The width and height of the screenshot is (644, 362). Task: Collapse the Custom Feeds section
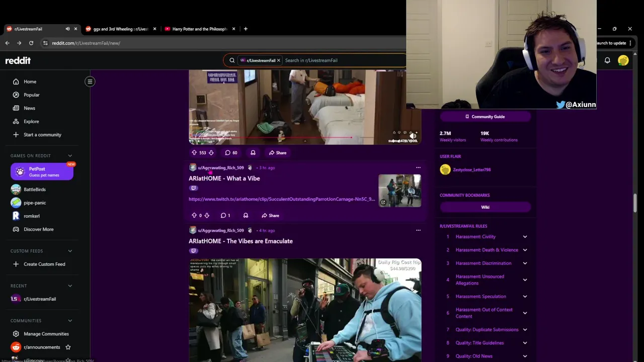[x=70, y=251]
